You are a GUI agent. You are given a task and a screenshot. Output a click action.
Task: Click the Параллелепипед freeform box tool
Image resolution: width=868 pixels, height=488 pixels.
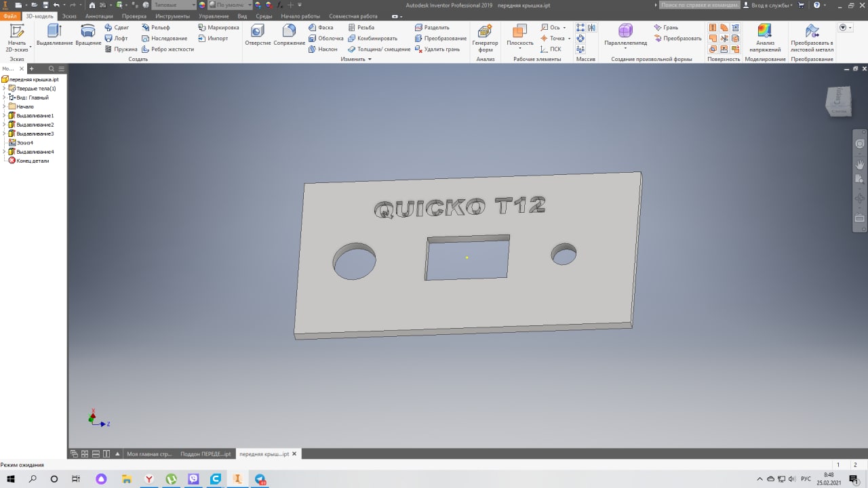coord(625,35)
